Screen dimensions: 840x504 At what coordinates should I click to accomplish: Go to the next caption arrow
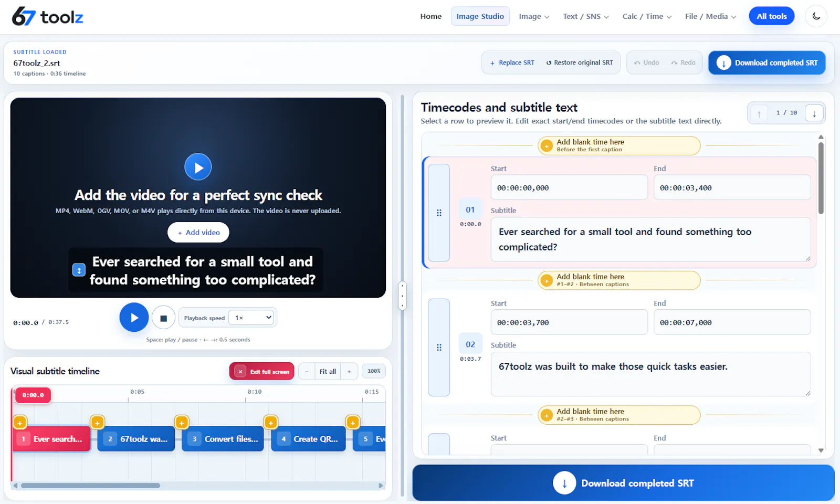[814, 113]
